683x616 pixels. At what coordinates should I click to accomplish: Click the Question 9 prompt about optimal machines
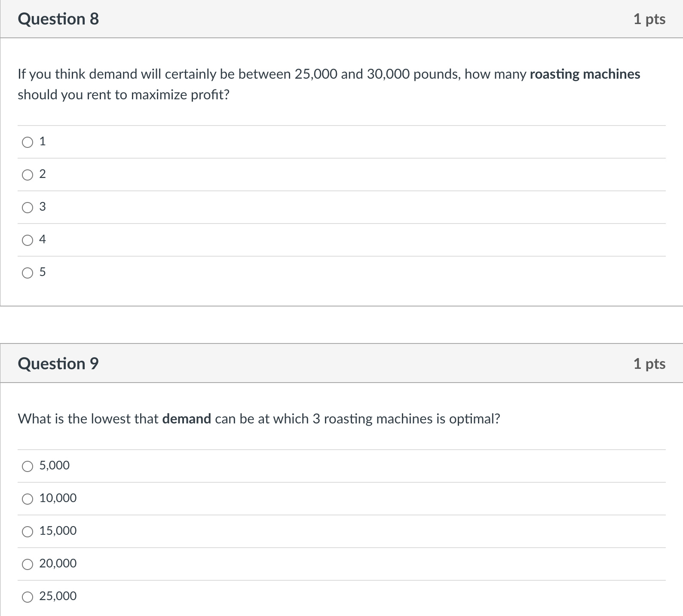(x=259, y=419)
